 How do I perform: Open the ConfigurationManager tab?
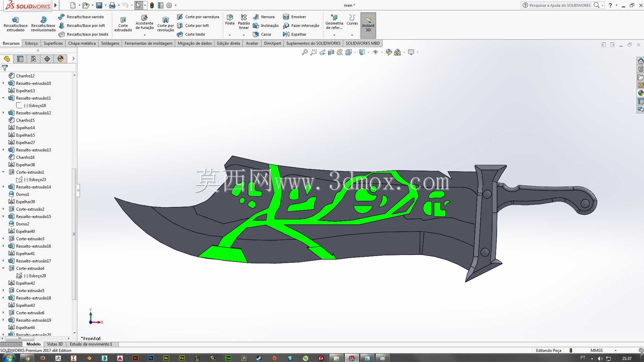(34, 59)
